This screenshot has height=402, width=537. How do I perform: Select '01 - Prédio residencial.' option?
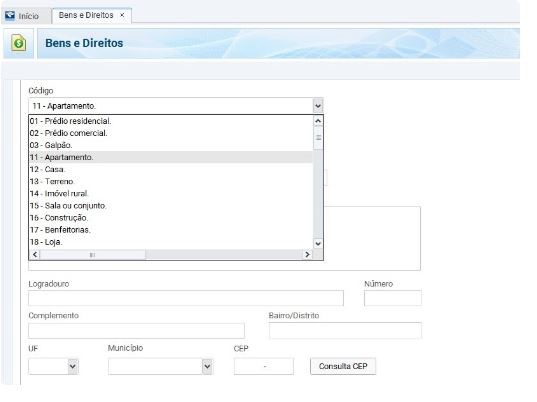(x=171, y=121)
